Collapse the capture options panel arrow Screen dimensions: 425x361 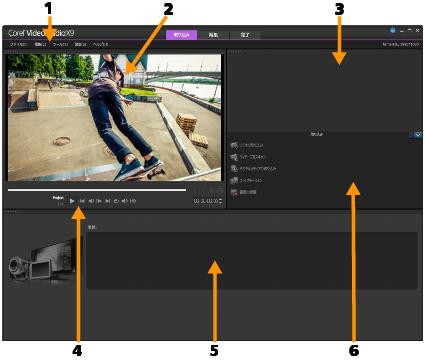coord(418,135)
